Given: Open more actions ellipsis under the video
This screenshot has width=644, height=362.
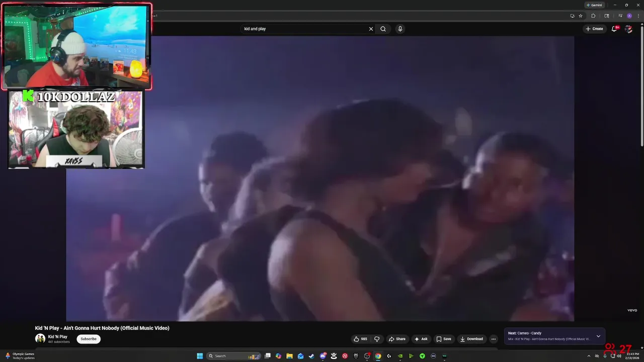Looking at the screenshot, I should pos(493,339).
